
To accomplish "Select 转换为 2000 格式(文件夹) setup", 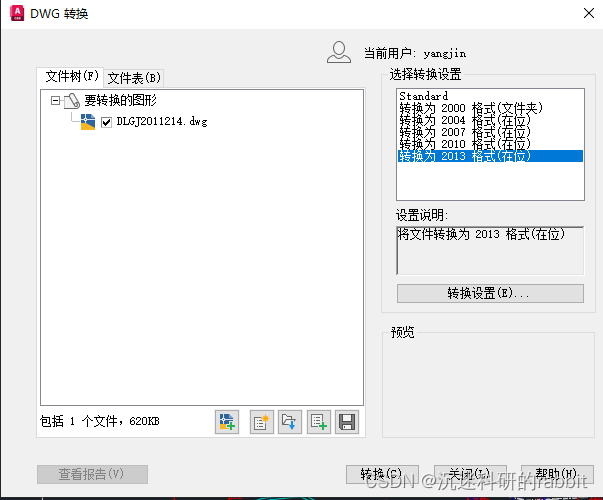I will pos(490,108).
